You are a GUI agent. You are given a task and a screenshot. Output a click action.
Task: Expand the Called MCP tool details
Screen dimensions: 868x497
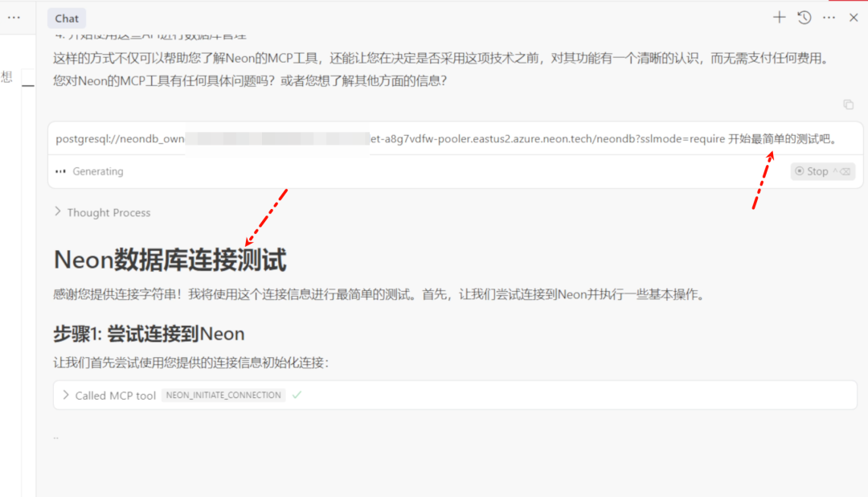(x=66, y=395)
